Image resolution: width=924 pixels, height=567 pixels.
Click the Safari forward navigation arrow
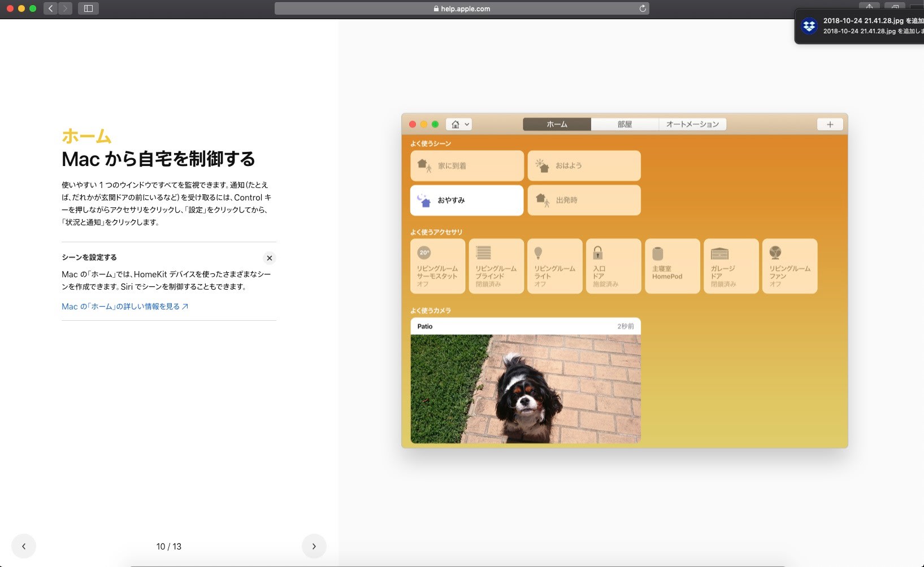pyautogui.click(x=66, y=8)
